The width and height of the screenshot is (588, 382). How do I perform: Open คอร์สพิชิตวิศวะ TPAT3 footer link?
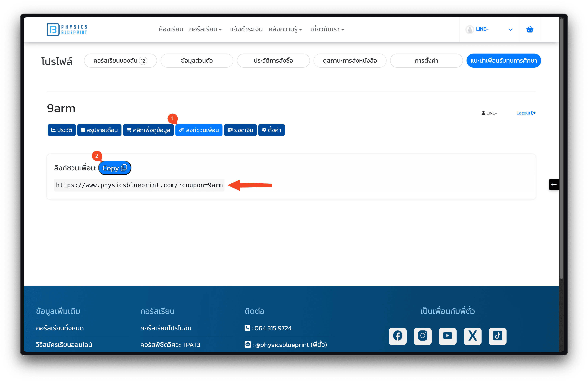(x=170, y=345)
